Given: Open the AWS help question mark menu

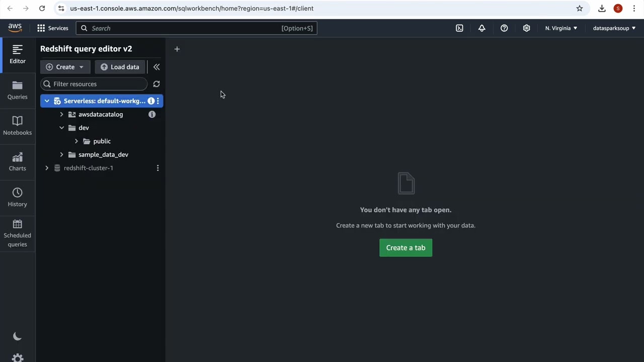Looking at the screenshot, I should point(504,28).
